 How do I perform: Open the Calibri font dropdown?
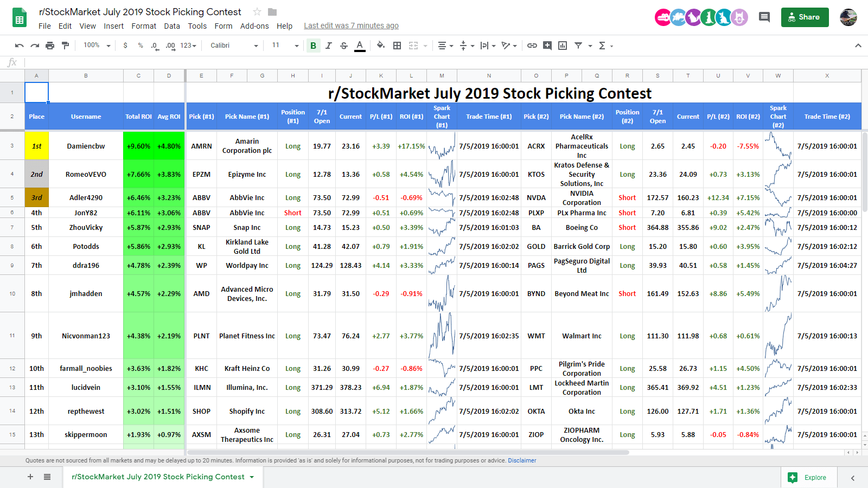click(x=233, y=46)
